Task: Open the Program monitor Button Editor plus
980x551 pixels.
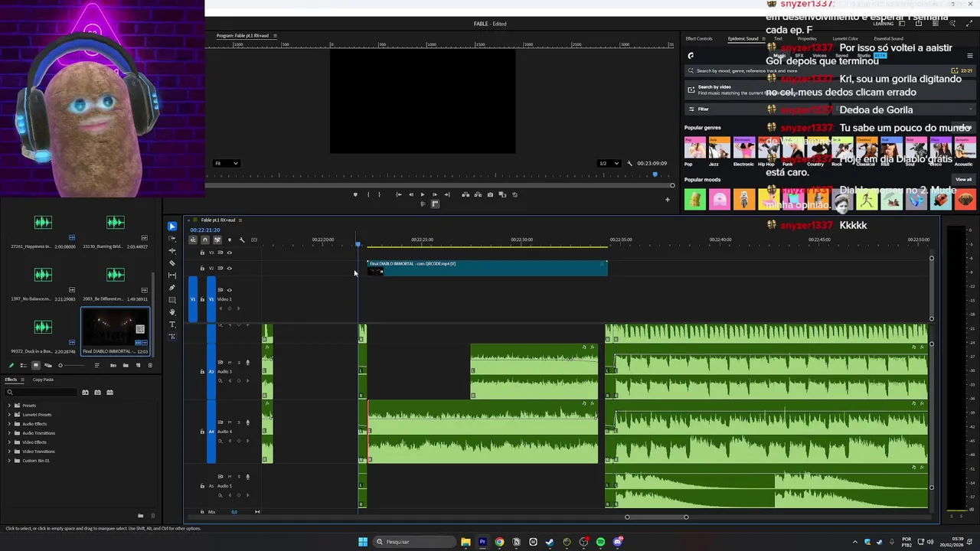Action: tap(667, 200)
